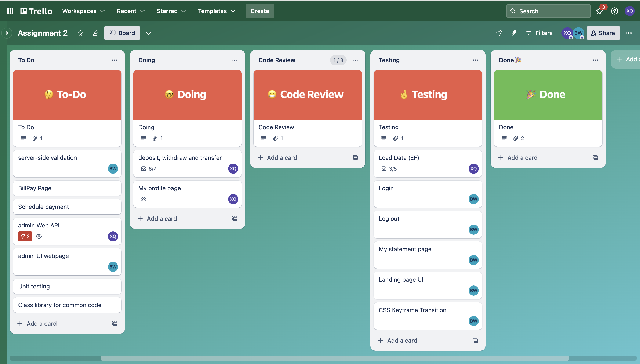
Task: Expand the Workspaces dropdown
Action: click(x=84, y=11)
